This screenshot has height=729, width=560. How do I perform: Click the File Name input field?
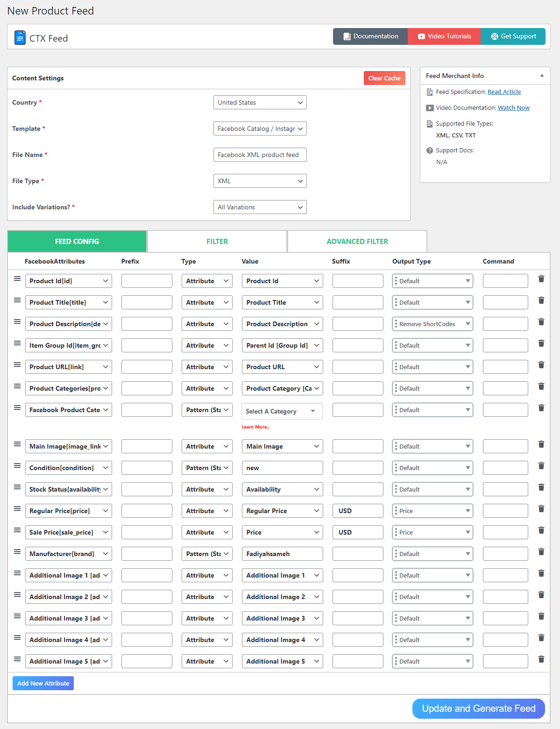pos(260,155)
